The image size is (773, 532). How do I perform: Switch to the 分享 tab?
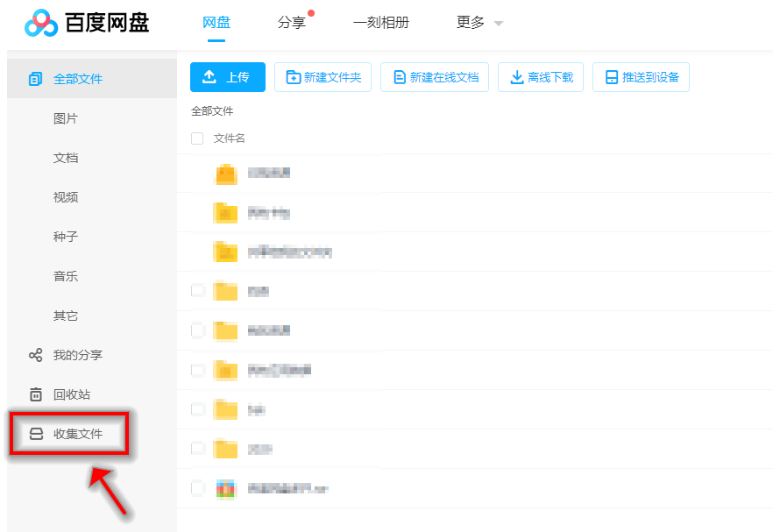292,23
